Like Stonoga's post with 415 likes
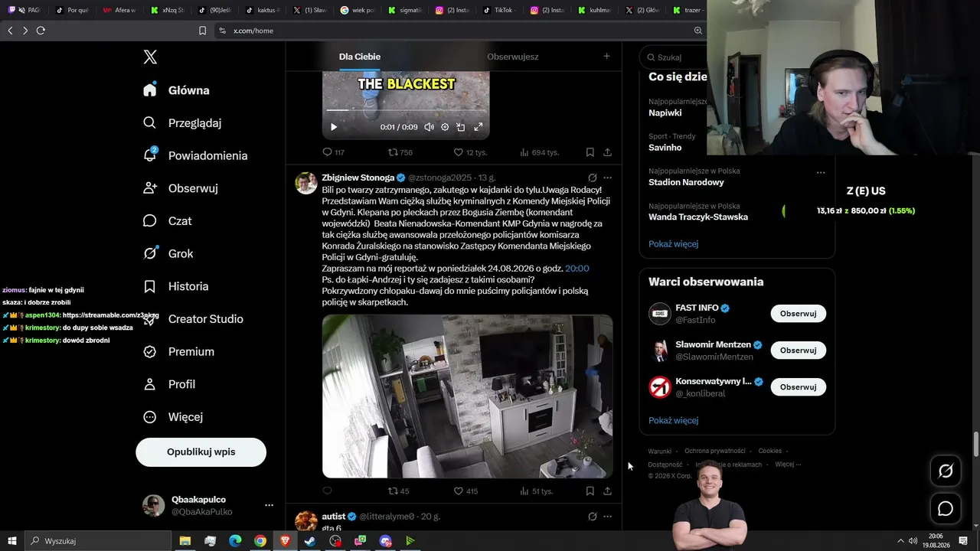The width and height of the screenshot is (980, 551). tap(466, 491)
